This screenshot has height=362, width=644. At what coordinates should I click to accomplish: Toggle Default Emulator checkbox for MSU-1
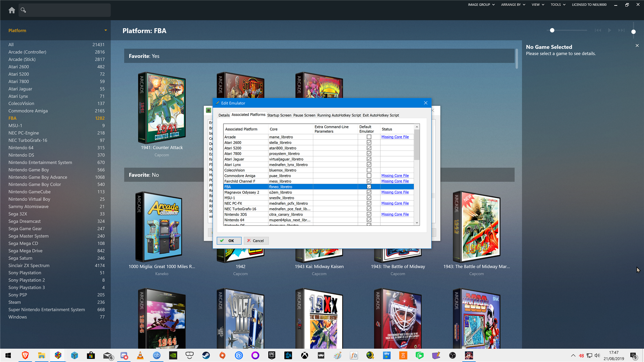click(x=369, y=198)
